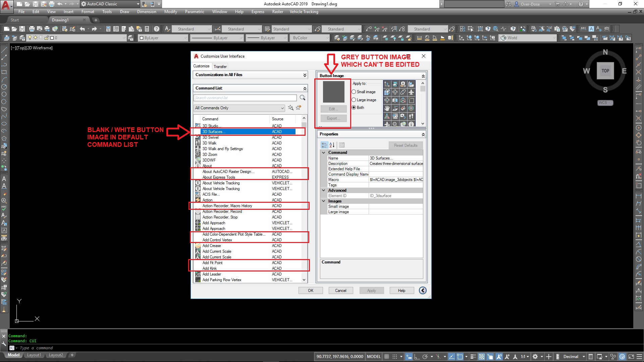This screenshot has height=362, width=644.
Task: Open the Draw menu
Action: 124,12
